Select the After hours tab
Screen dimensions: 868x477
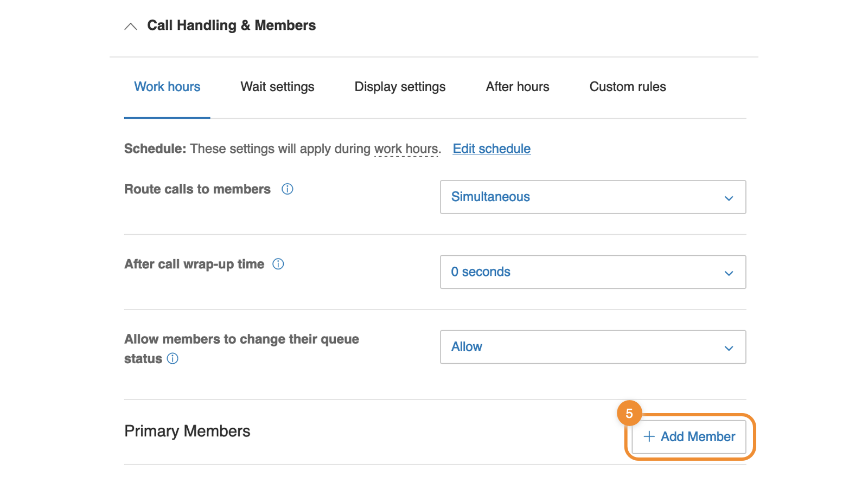[517, 87]
